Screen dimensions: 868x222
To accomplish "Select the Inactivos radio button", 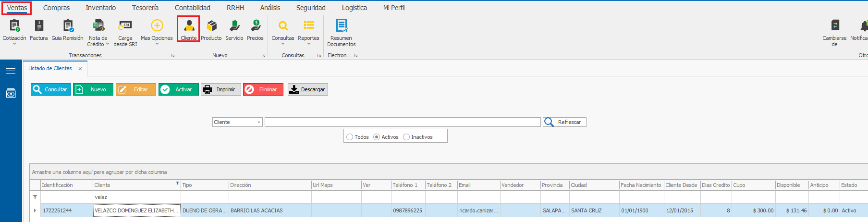I will click(x=406, y=137).
